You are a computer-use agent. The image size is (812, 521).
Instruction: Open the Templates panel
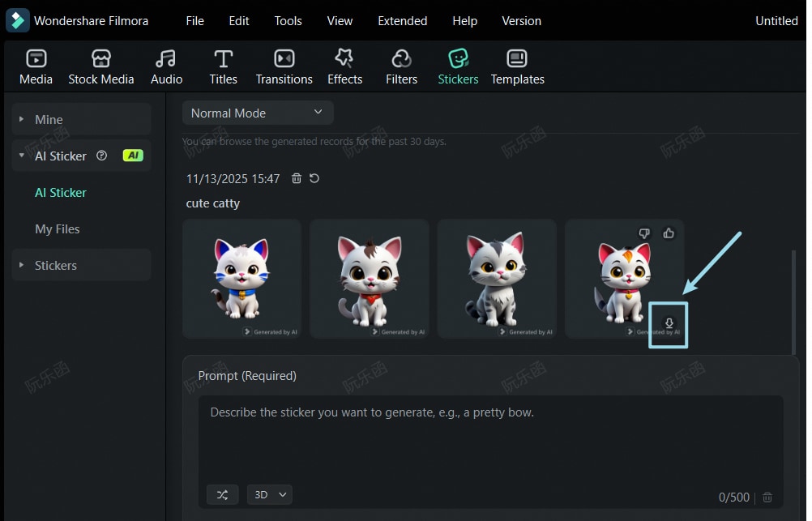(x=517, y=67)
